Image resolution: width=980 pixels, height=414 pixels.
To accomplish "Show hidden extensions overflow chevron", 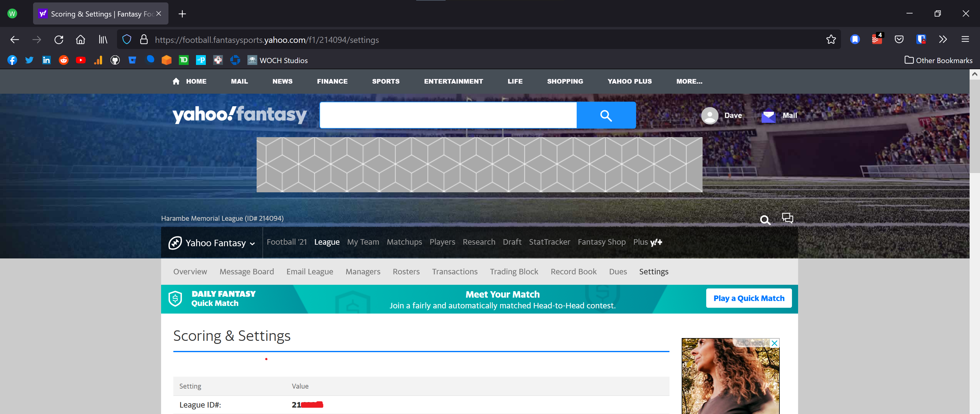I will click(x=943, y=40).
